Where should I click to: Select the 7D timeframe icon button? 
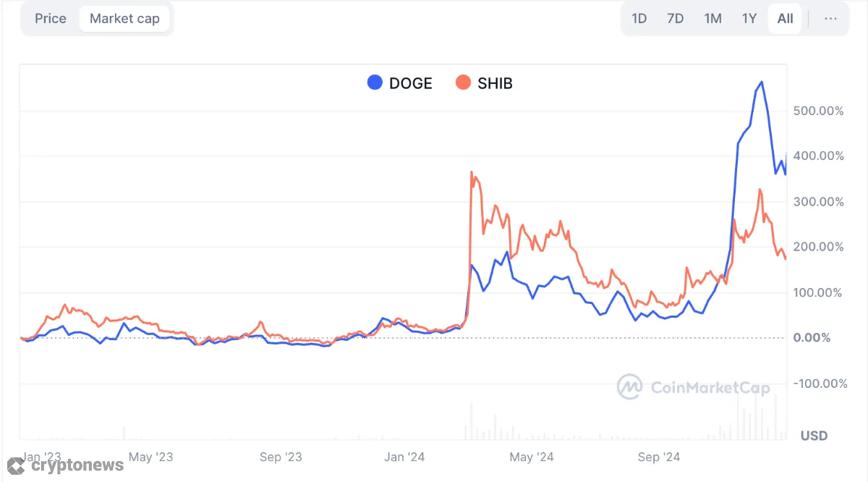tap(676, 18)
